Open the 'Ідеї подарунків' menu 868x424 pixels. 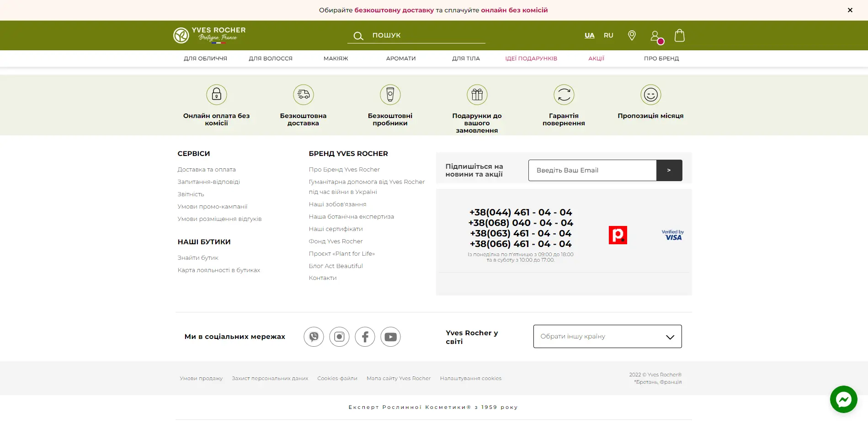point(531,59)
